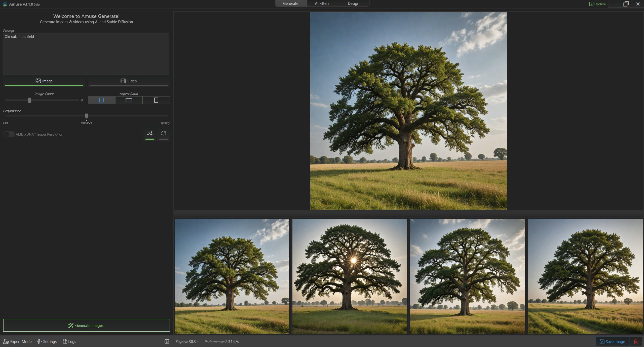Click the shuffle random seed icon
This screenshot has height=347, width=644.
pos(150,133)
